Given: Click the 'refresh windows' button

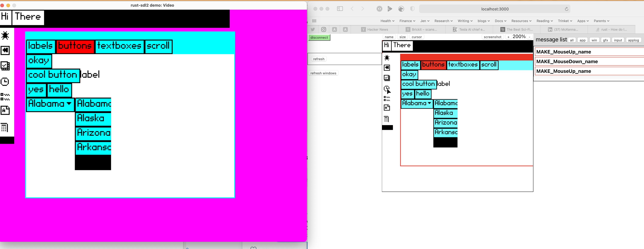Looking at the screenshot, I should pos(323,73).
